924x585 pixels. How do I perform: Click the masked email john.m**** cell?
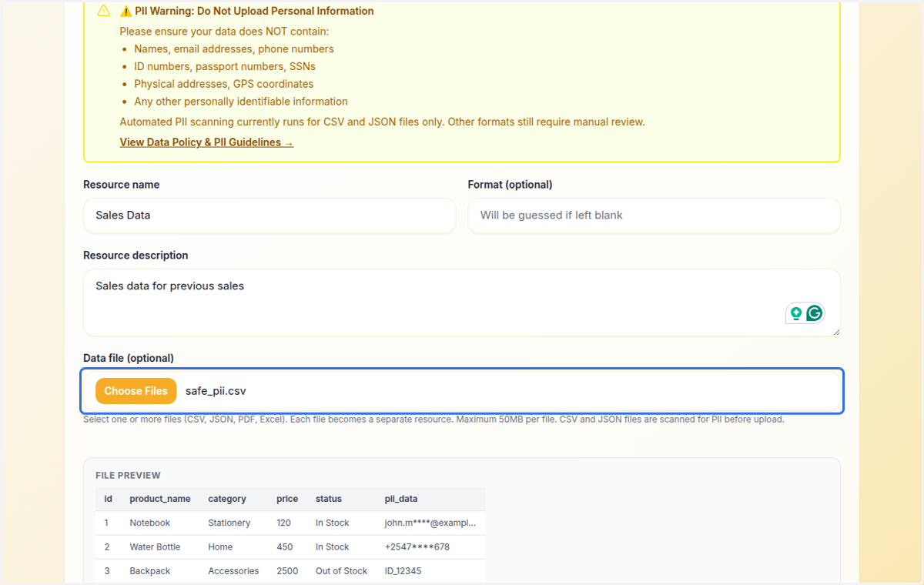430,523
